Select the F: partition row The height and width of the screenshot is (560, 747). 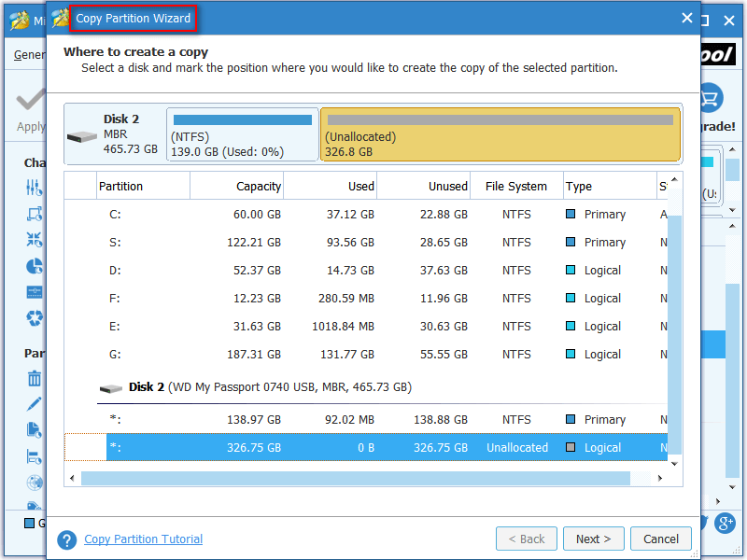(366, 299)
